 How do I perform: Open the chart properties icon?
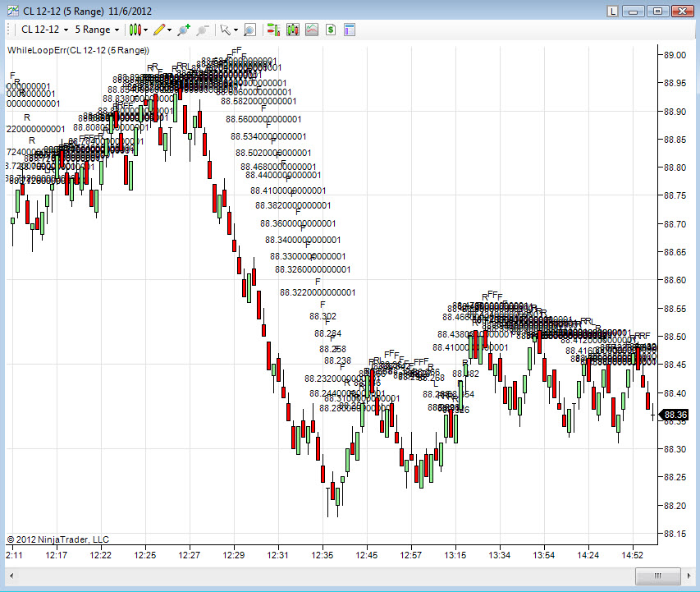[x=350, y=30]
